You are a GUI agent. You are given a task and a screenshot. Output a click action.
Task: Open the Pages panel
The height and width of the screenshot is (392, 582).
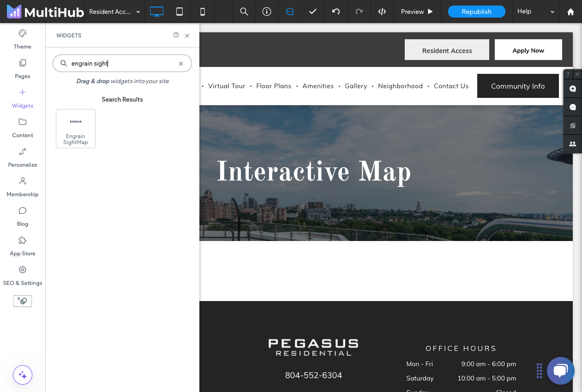[23, 69]
